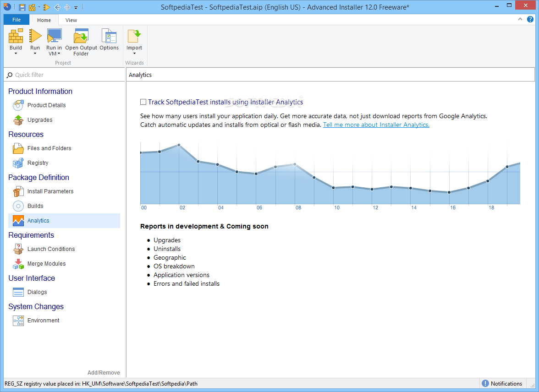Viewport: 539px width, 392px height.
Task: Click the Install Parameters icon
Action: click(x=18, y=191)
